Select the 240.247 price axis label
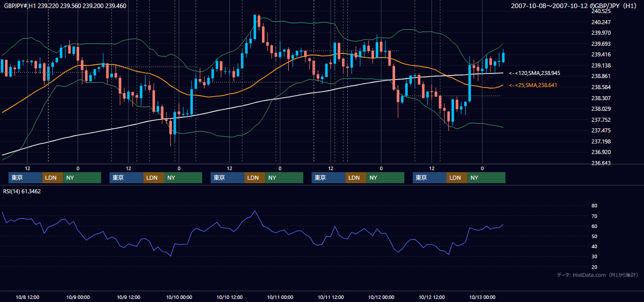Image resolution: width=644 pixels, height=302 pixels. click(x=601, y=22)
